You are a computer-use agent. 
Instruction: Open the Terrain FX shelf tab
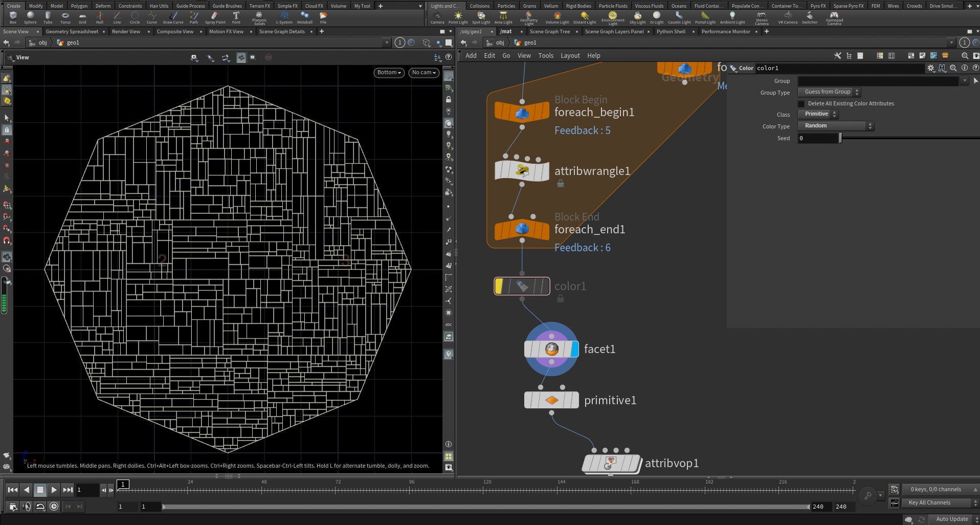[x=259, y=6]
